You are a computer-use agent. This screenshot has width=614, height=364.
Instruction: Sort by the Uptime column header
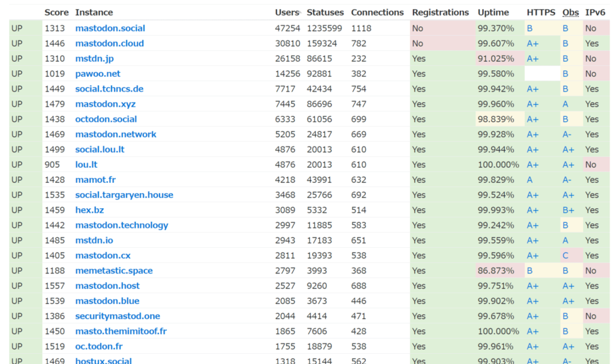point(493,13)
